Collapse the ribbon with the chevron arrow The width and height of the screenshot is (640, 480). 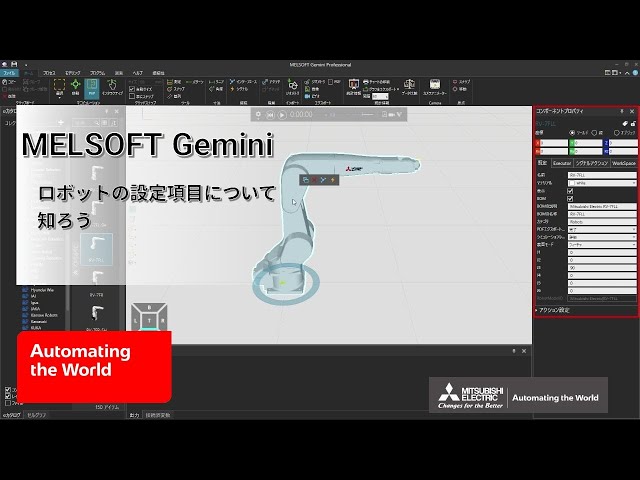coord(627,73)
